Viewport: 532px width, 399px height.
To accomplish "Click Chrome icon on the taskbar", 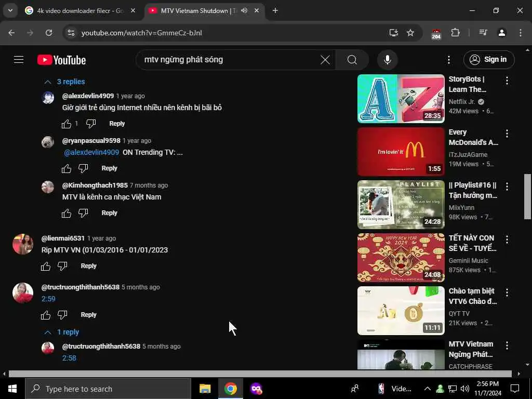I will pos(230,389).
